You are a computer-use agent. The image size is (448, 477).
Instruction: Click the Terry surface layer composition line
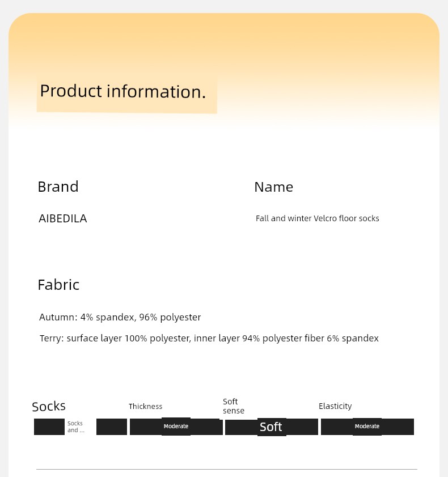pos(209,338)
